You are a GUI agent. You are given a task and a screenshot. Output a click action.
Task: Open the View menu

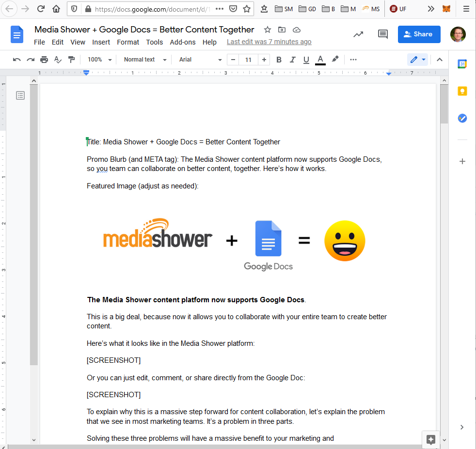point(78,42)
